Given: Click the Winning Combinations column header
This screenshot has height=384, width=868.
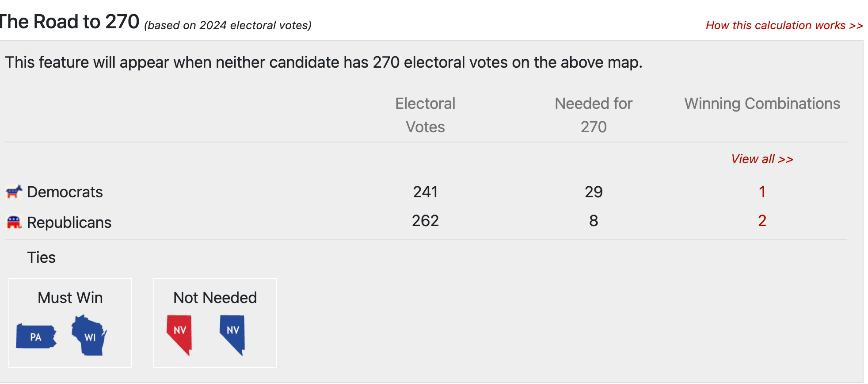Looking at the screenshot, I should (762, 104).
